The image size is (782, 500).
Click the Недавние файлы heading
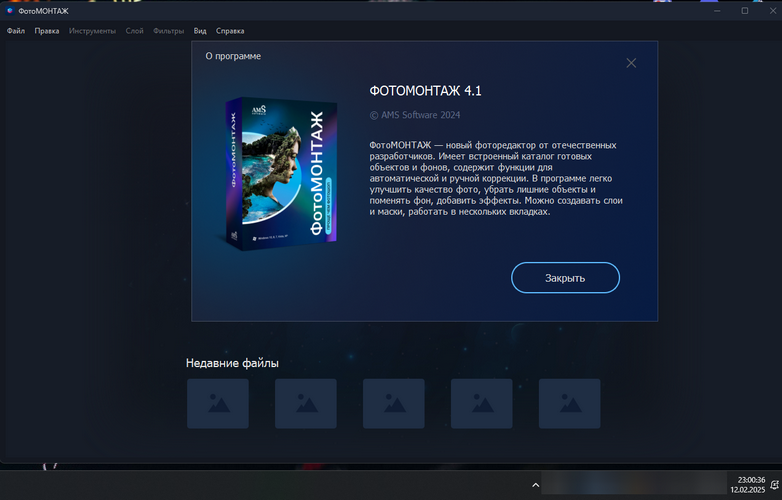(x=232, y=363)
